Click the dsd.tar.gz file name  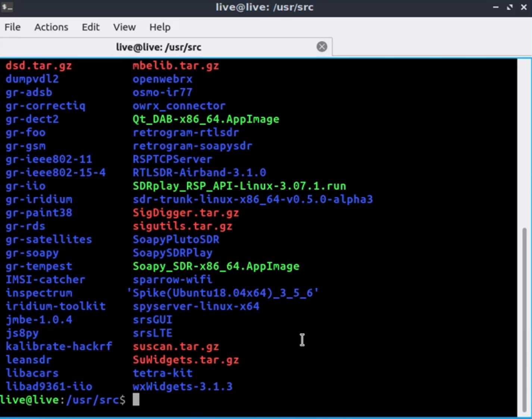(39, 66)
